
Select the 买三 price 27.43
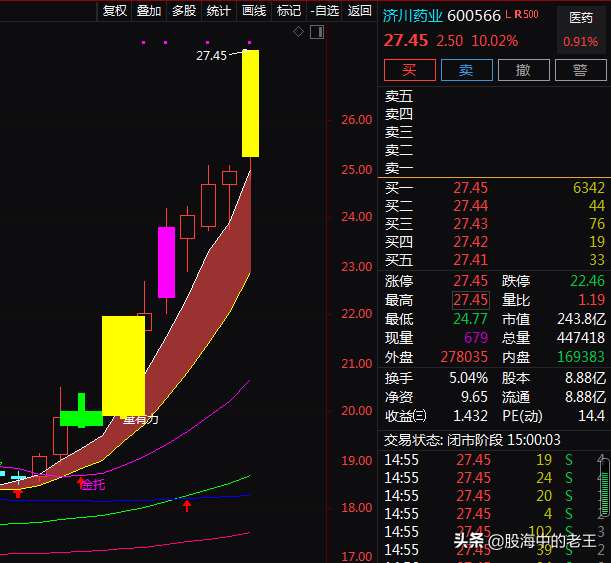470,224
